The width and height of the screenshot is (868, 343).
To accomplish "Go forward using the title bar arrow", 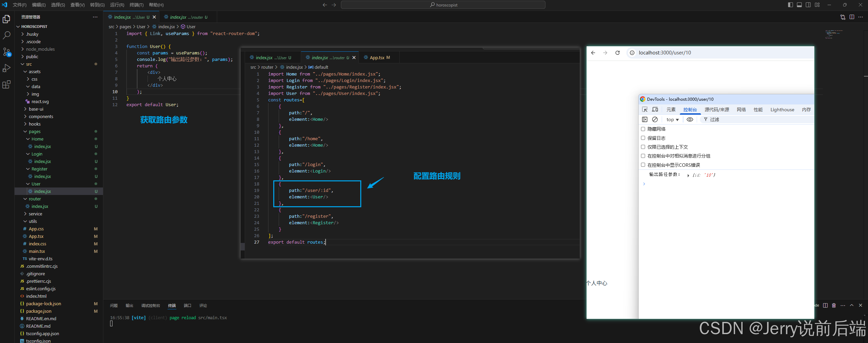I will tap(334, 5).
